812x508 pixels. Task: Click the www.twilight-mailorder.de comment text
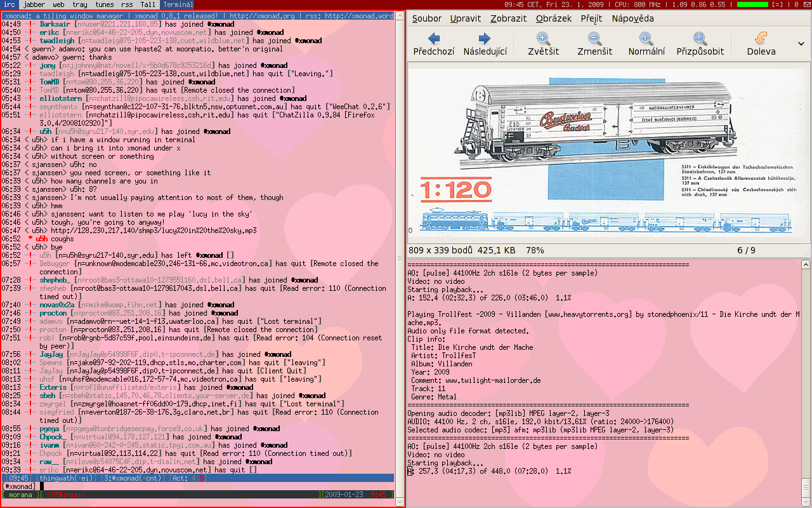tap(493, 380)
